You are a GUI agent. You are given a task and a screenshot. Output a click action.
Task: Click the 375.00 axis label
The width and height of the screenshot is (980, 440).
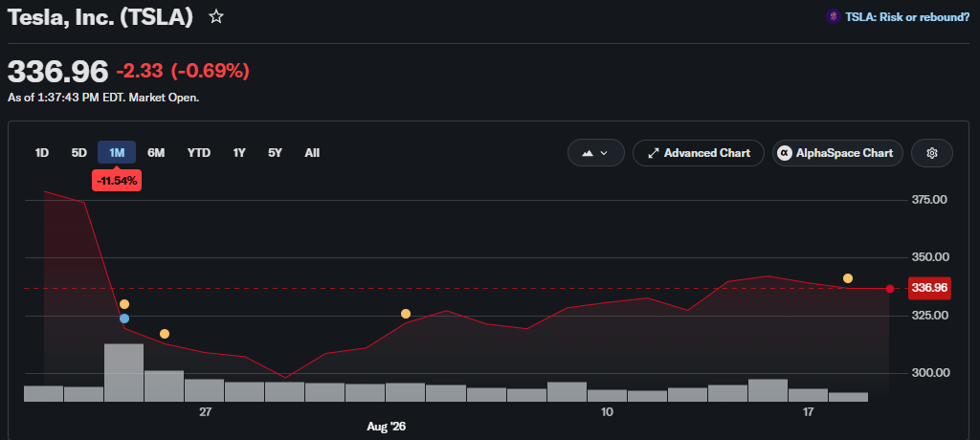[930, 200]
